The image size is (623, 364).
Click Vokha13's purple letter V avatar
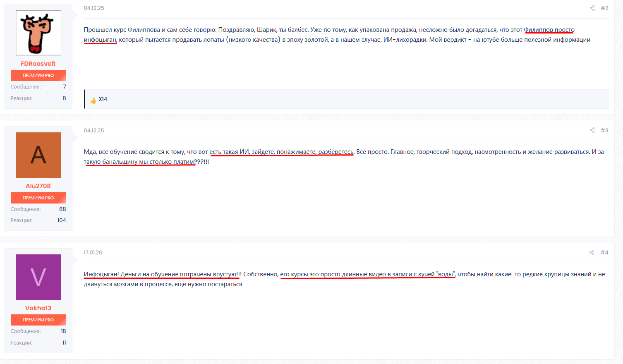pos(38,277)
